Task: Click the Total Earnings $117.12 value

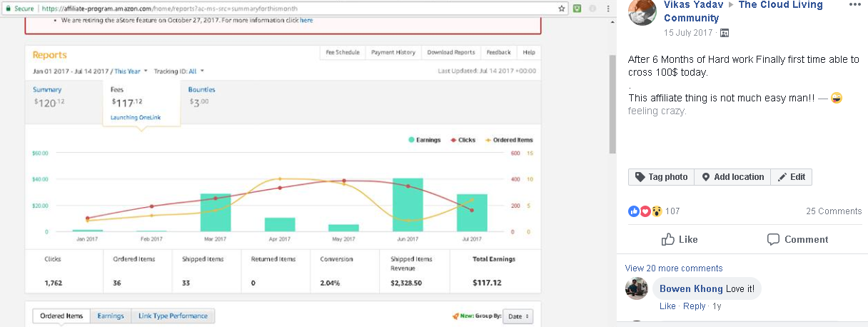Action: pos(487,283)
